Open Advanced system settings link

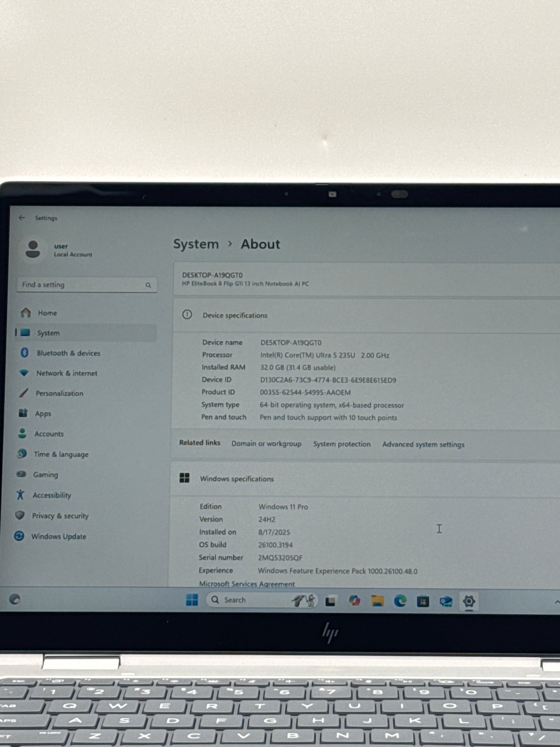pyautogui.click(x=423, y=445)
